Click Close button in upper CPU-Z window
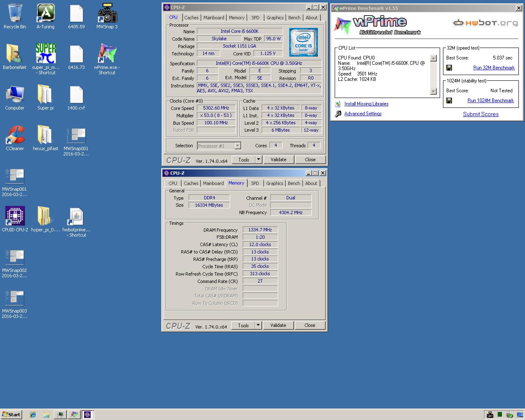This screenshot has width=525, height=420. point(310,160)
